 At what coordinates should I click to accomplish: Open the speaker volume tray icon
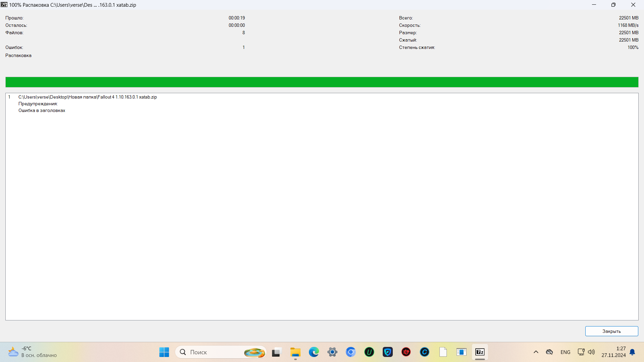pyautogui.click(x=591, y=352)
